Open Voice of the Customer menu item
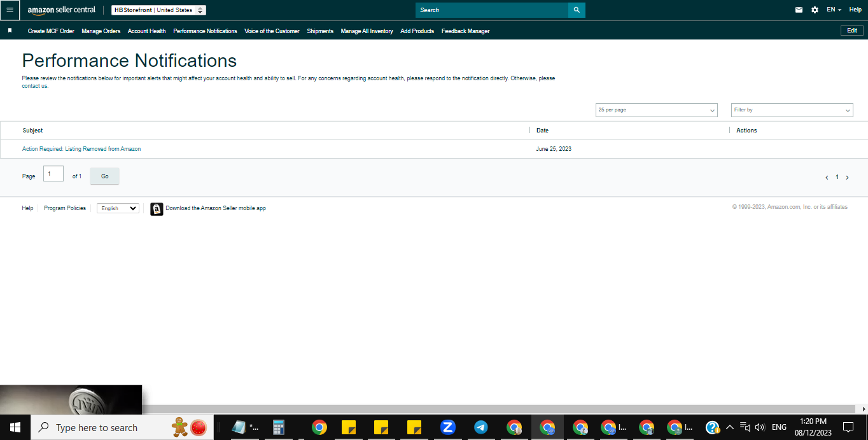Screen dimensions: 868x440 (x=272, y=31)
